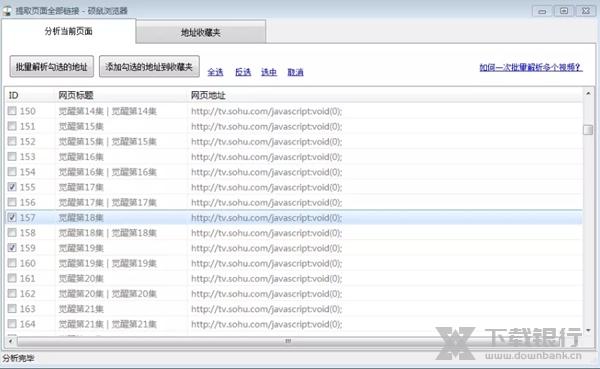The height and width of the screenshot is (369, 600).
Task: Maximize the 提取页面全部链接 window
Action: click(x=564, y=11)
